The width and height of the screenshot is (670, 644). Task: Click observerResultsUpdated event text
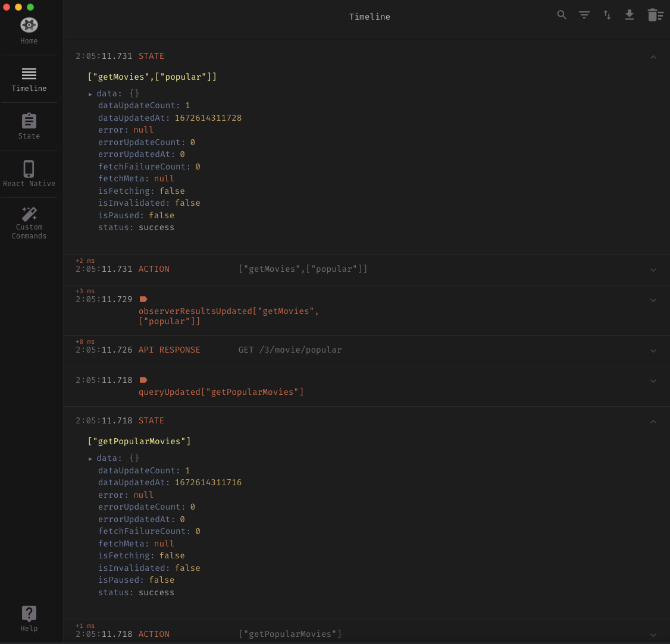click(228, 316)
